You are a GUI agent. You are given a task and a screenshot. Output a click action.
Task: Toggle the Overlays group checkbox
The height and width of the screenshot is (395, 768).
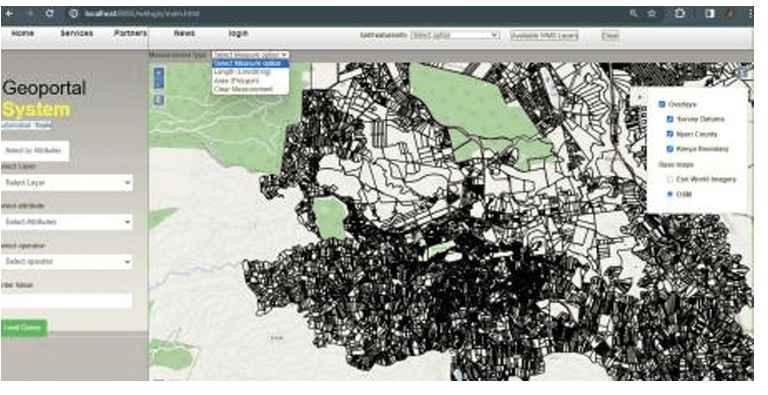tap(662, 104)
